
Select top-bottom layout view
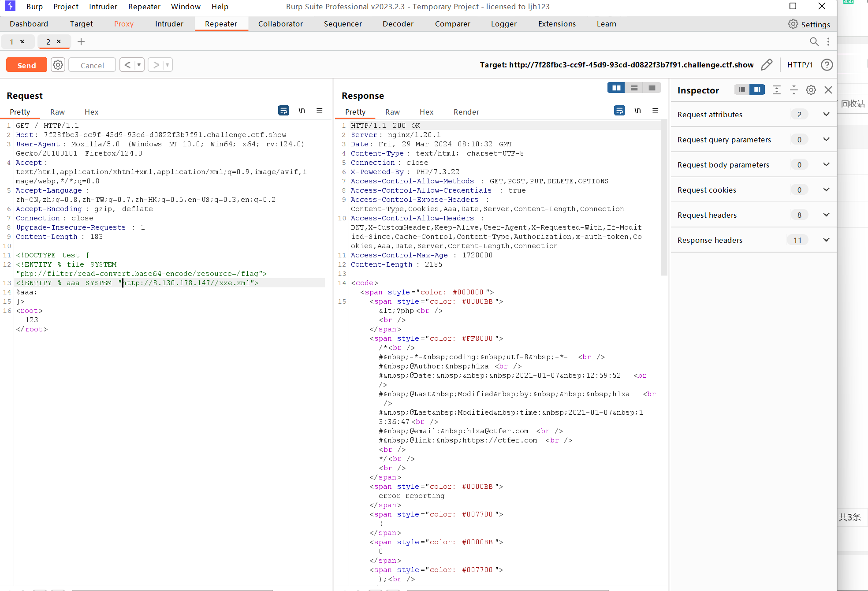[634, 88]
